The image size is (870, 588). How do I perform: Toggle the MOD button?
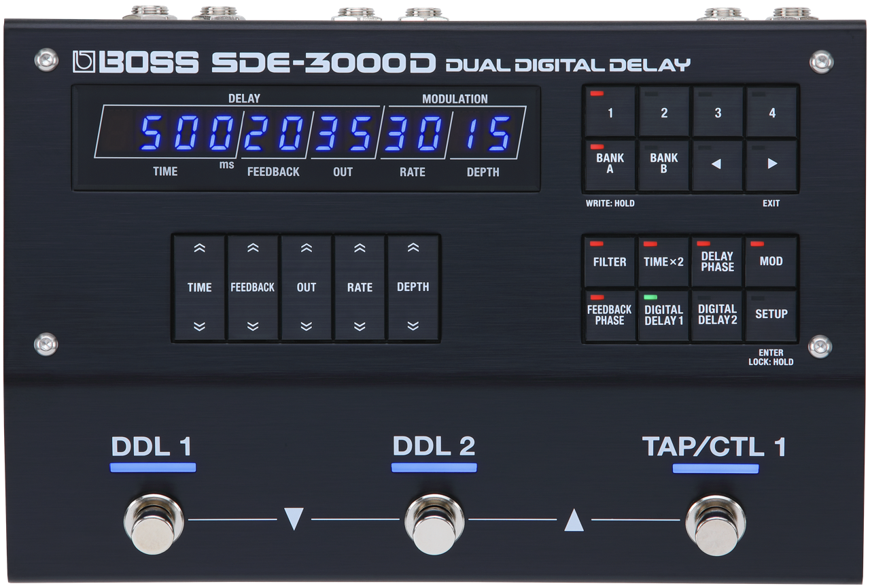771,262
